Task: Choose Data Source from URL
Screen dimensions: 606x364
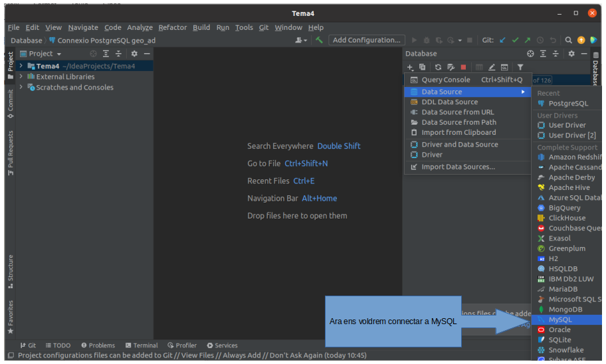Action: [x=468, y=112]
